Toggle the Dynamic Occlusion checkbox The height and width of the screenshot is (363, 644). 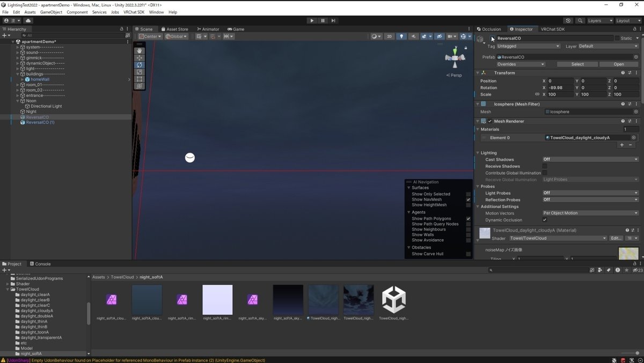pyautogui.click(x=545, y=220)
